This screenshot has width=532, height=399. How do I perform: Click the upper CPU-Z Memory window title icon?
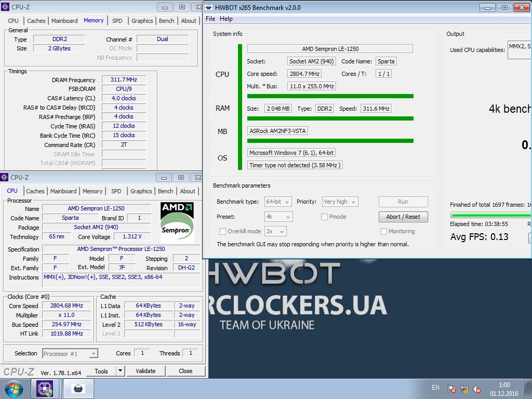(5, 7)
